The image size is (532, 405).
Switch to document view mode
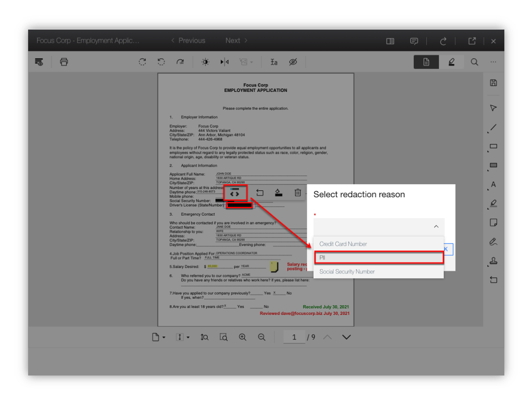426,62
